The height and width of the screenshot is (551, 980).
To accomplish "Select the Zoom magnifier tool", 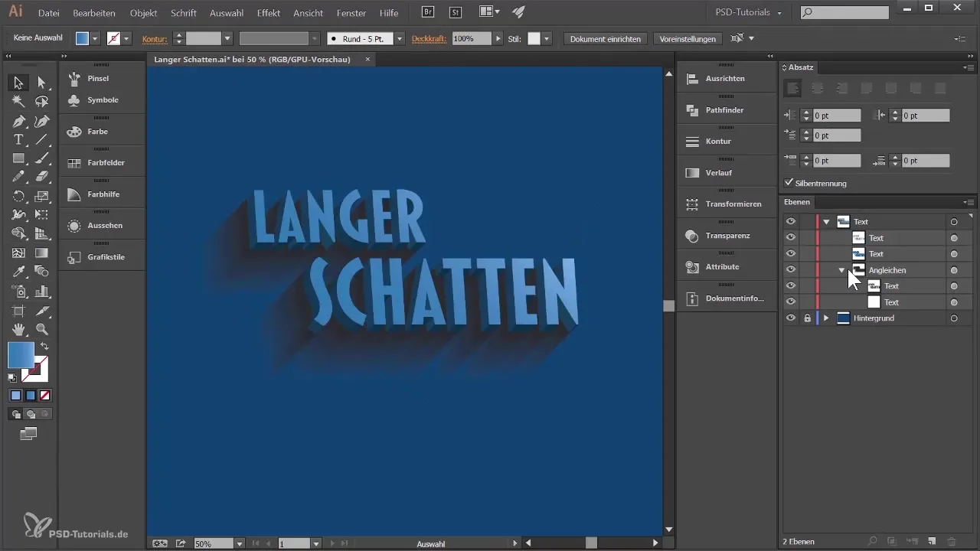I will [x=42, y=329].
